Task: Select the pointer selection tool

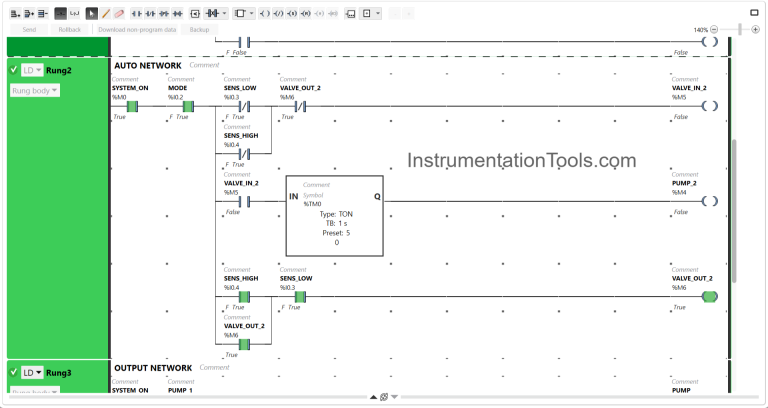Action: tap(92, 14)
